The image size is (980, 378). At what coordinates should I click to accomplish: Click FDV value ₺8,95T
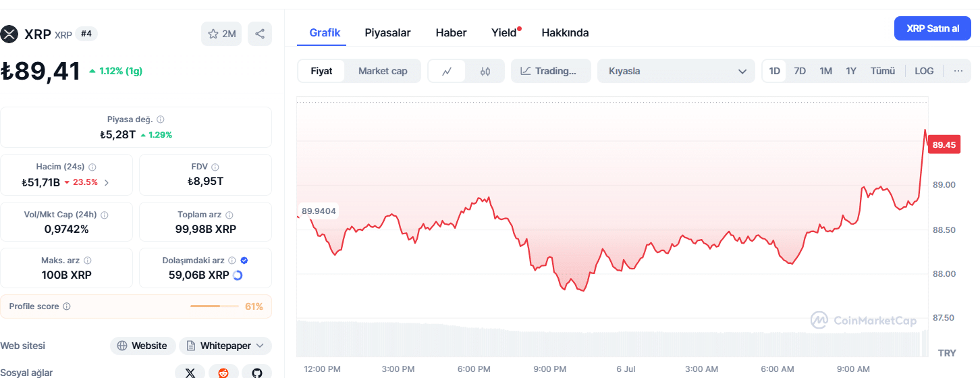click(205, 181)
